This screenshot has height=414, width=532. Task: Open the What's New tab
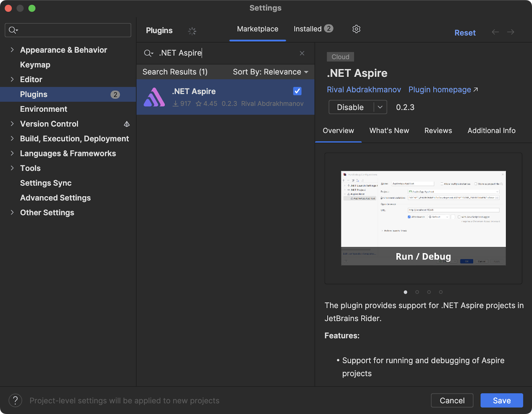[x=389, y=131]
